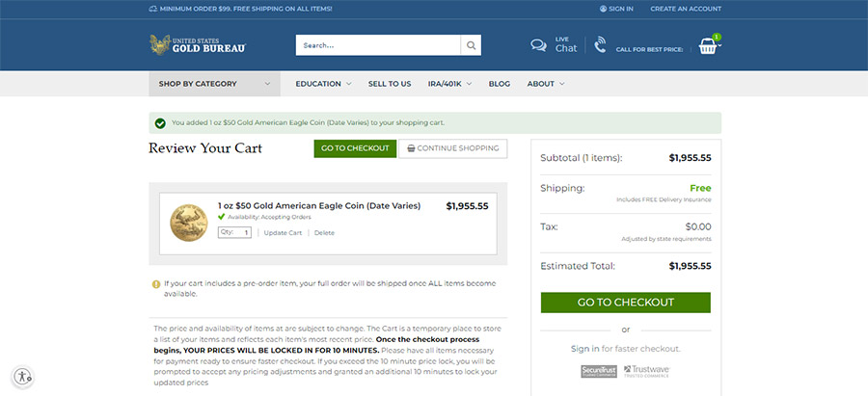868x396 pixels.
Task: Expand the About menu chevron
Action: [562, 84]
